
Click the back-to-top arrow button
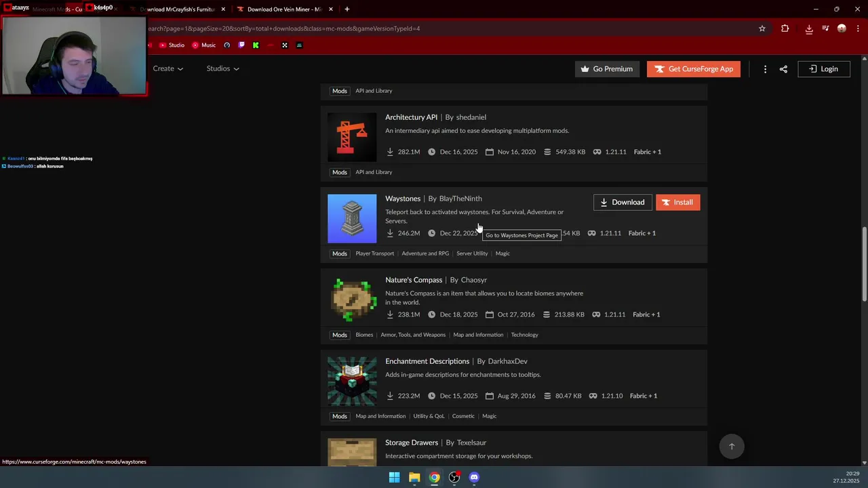(732, 446)
